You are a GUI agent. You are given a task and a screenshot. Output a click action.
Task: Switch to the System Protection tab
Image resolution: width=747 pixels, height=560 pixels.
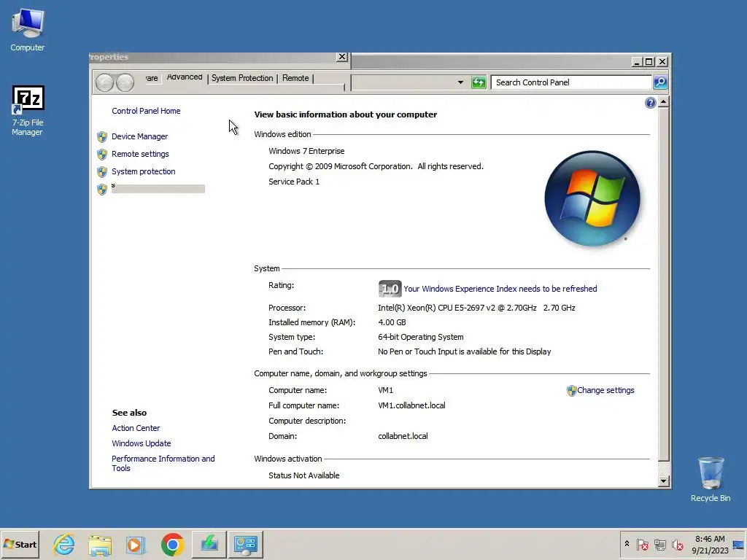[x=242, y=78]
